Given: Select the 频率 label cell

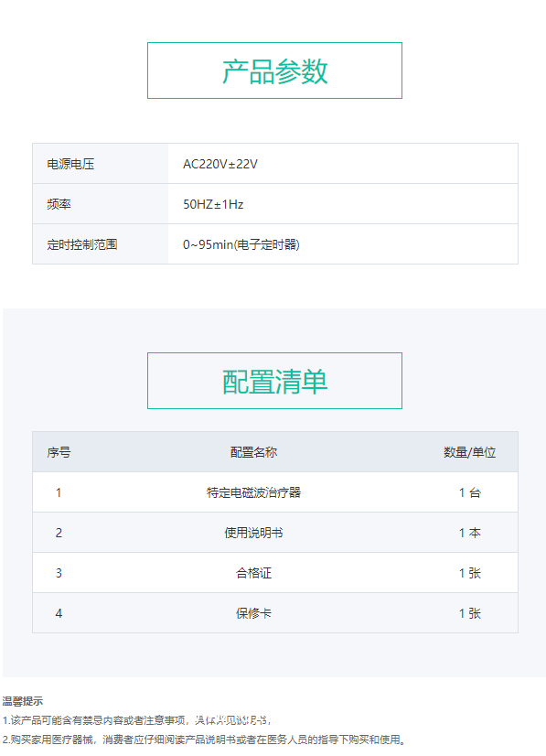Looking at the screenshot, I should [x=101, y=204].
